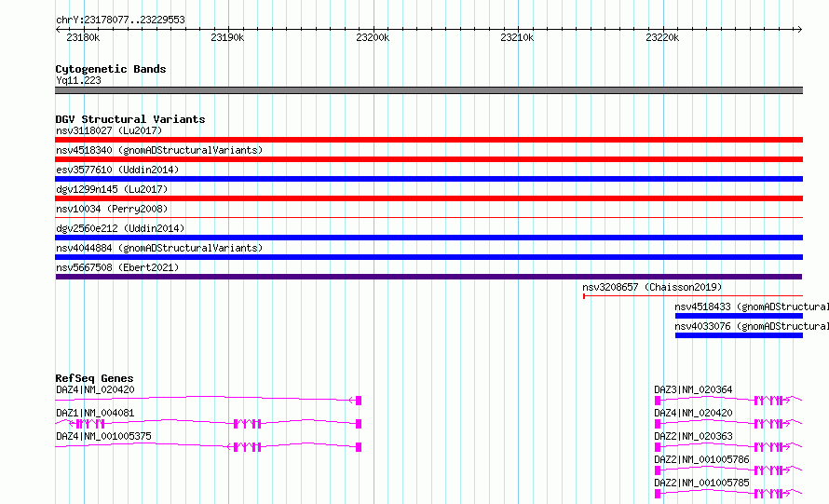Select the DAZ1|NM_004081 gene label
This screenshot has width=829, height=504.
click(95, 413)
